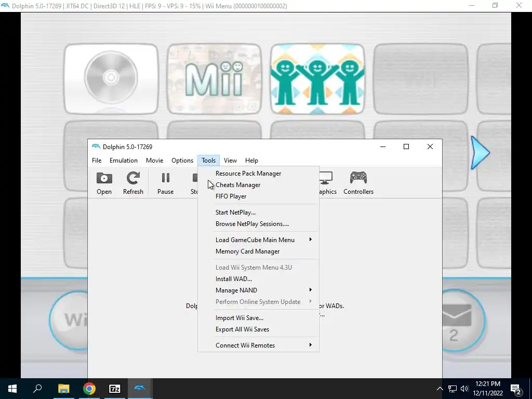Choose Cheats Manager in the Tools menu
Image resolution: width=532 pixels, height=399 pixels.
click(x=258, y=185)
